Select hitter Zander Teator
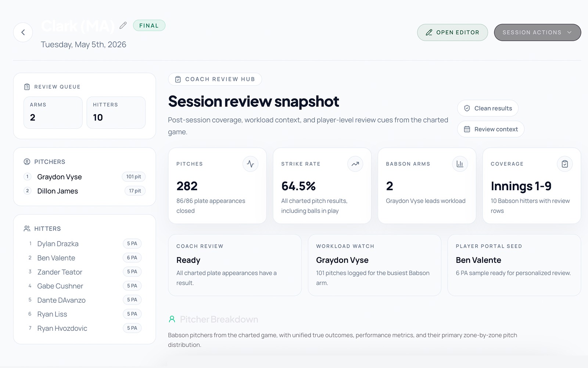Image resolution: width=588 pixels, height=368 pixels. click(x=85, y=272)
